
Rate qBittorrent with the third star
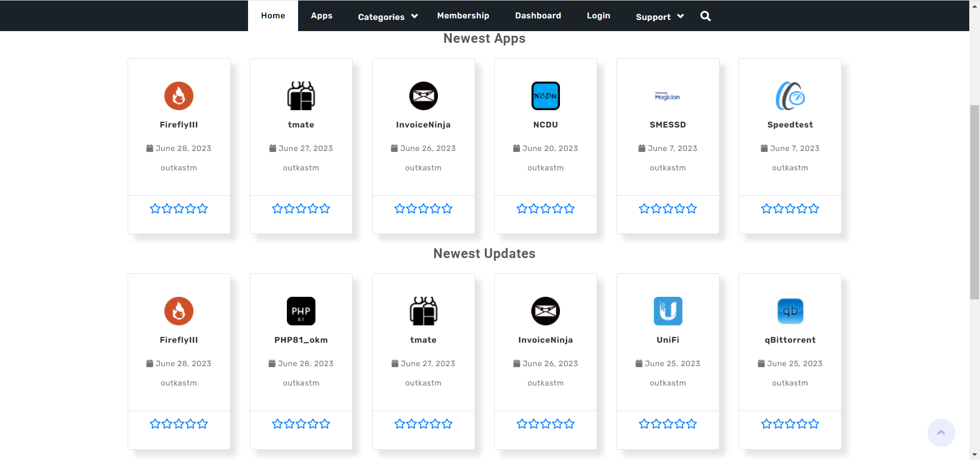[x=790, y=424]
